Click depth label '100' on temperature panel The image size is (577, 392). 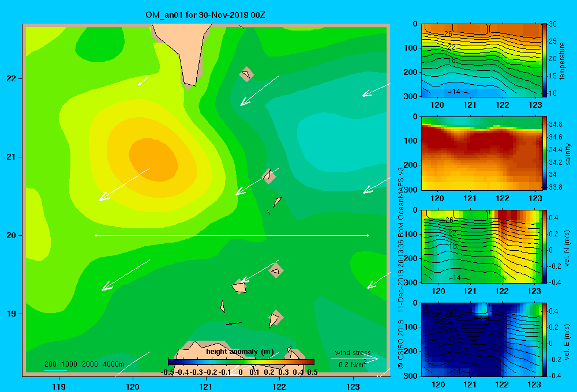(412, 48)
